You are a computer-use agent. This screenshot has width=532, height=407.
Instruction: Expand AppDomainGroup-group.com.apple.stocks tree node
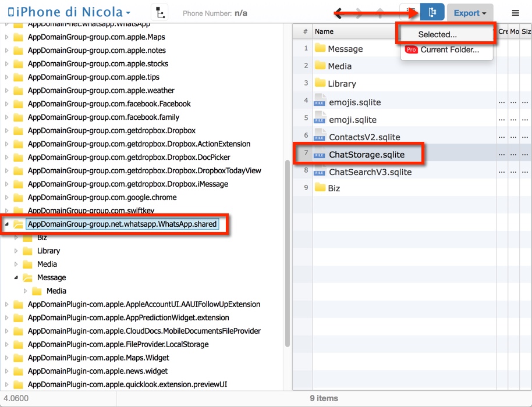tap(6, 64)
